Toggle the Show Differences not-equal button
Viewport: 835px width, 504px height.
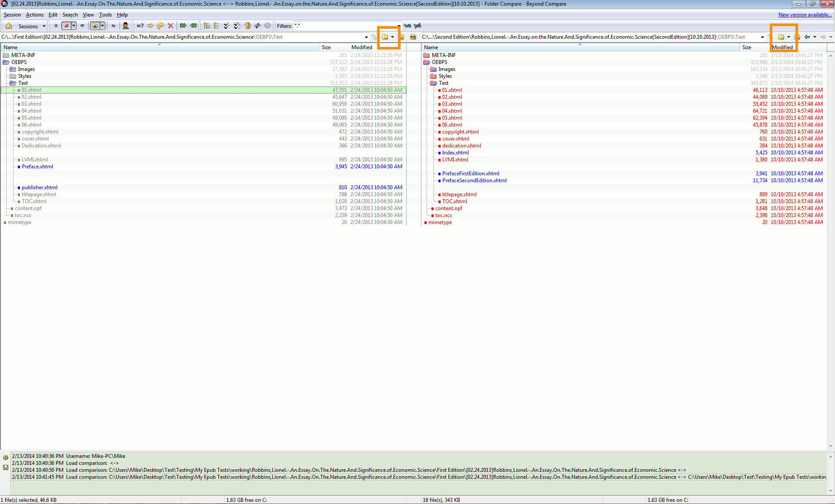click(x=66, y=26)
